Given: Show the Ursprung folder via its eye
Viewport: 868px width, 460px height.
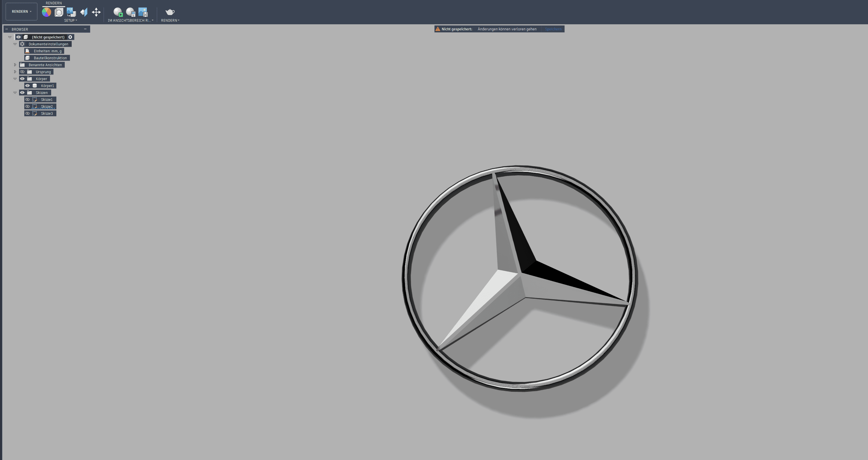Looking at the screenshot, I should [22, 72].
